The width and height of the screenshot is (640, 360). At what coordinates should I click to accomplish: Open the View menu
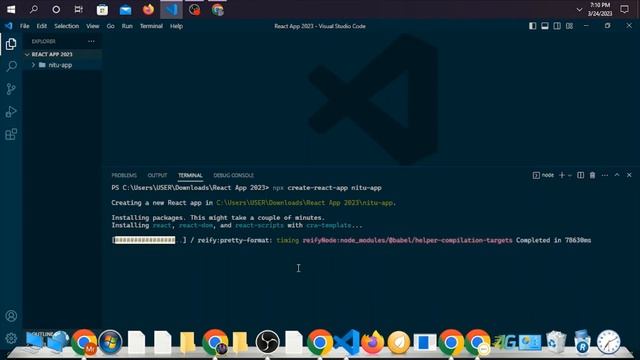[93, 26]
